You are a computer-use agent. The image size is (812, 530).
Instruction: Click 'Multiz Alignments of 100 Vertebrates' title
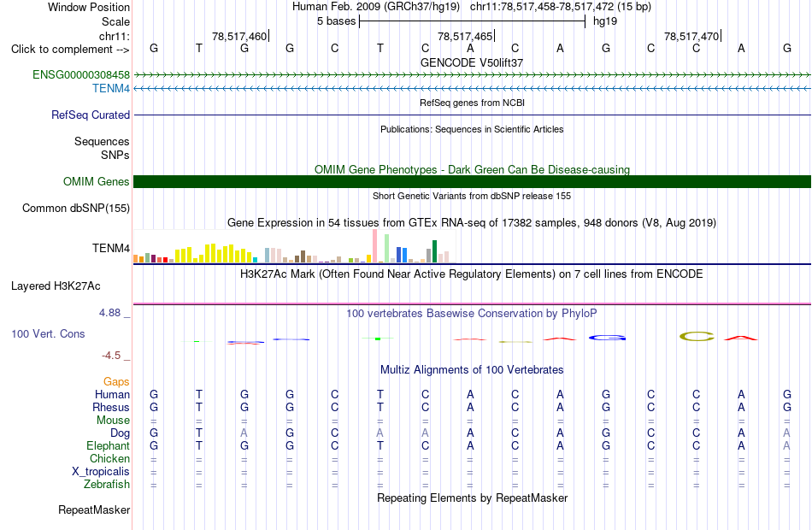tap(472, 370)
